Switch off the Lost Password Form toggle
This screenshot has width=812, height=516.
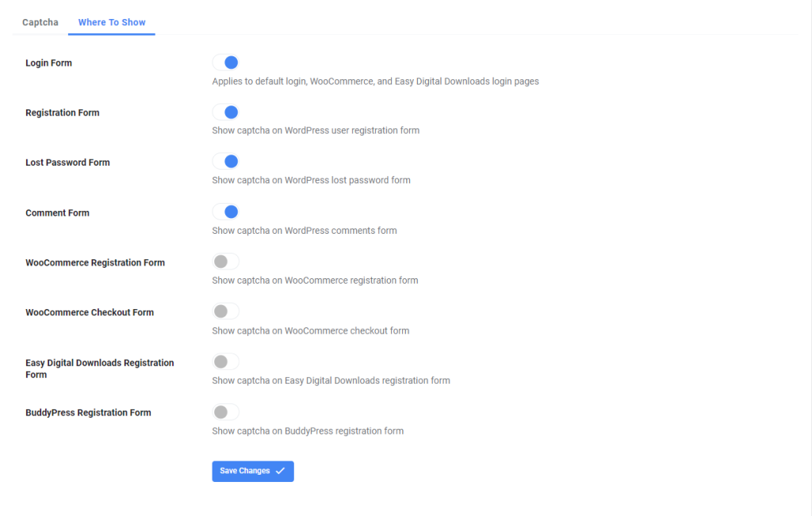(226, 162)
